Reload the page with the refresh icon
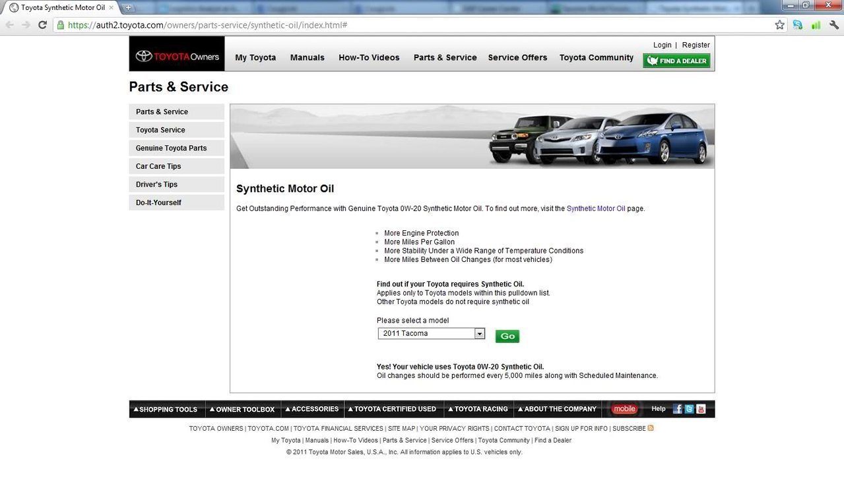Image resolution: width=844 pixels, height=504 pixels. [x=43, y=25]
